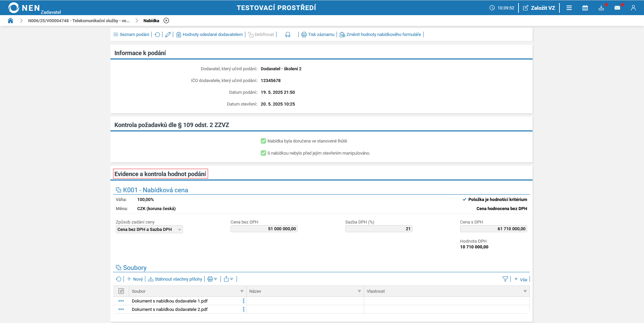644x323 pixels.
Task: Open the Soubor column filter dropdown
Action: point(242,291)
